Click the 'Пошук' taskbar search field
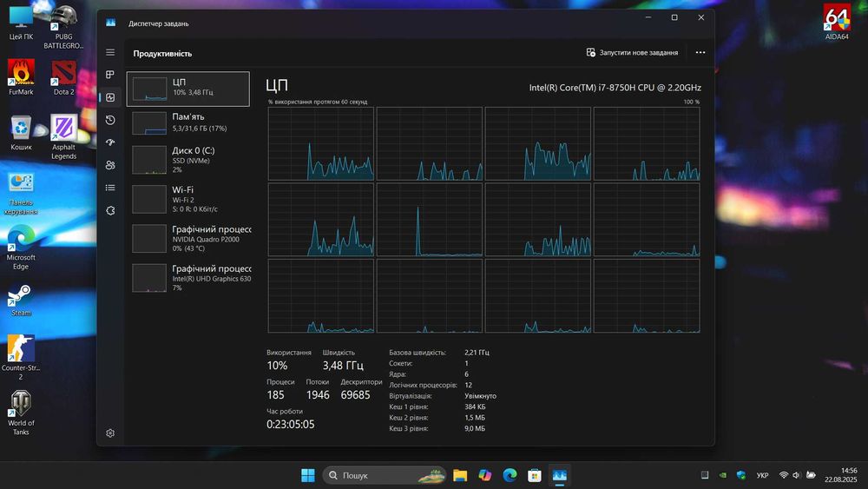This screenshot has height=489, width=868. coord(385,475)
